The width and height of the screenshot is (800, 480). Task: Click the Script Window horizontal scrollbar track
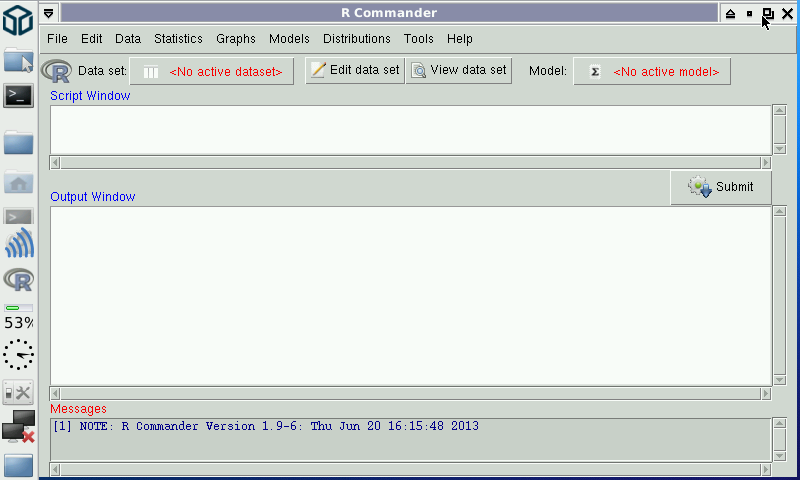click(410, 163)
